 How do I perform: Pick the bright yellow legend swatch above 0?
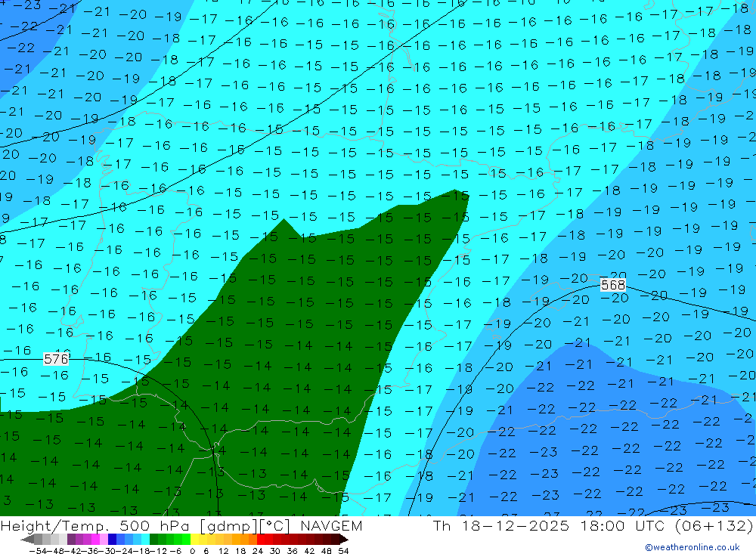195,539
